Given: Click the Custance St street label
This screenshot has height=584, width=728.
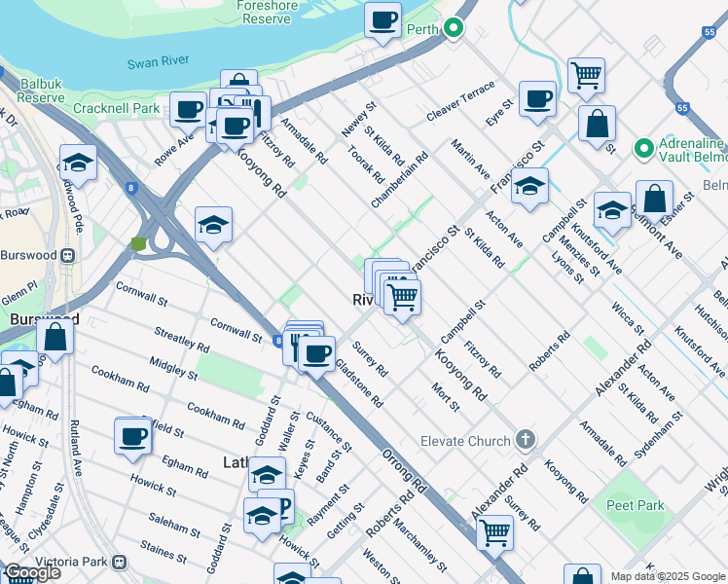Looking at the screenshot, I should pos(329,432).
